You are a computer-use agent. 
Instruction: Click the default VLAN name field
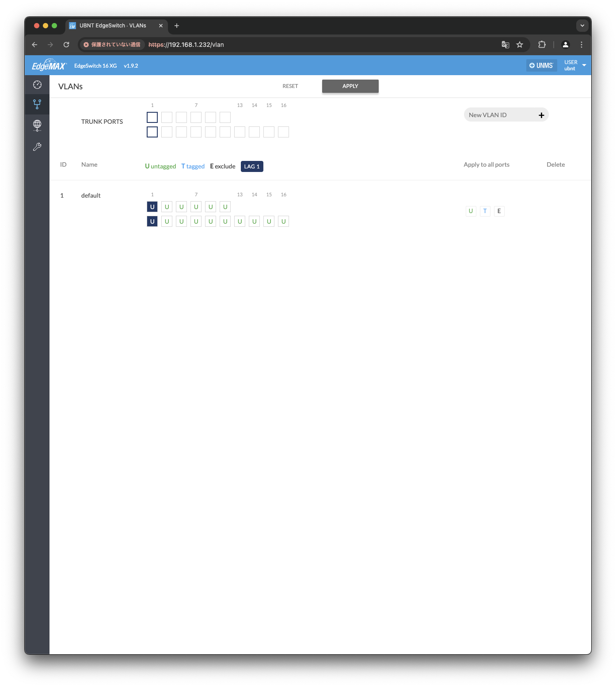pos(91,195)
